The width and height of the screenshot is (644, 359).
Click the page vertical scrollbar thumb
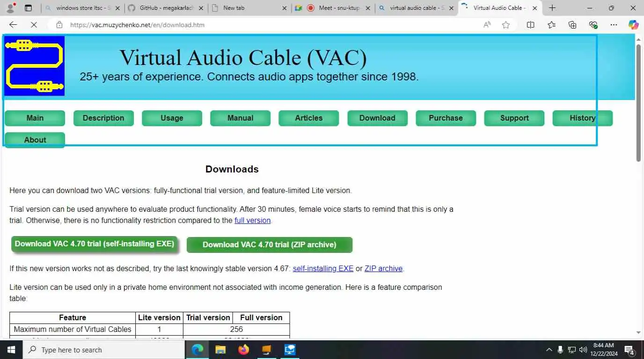[638, 103]
